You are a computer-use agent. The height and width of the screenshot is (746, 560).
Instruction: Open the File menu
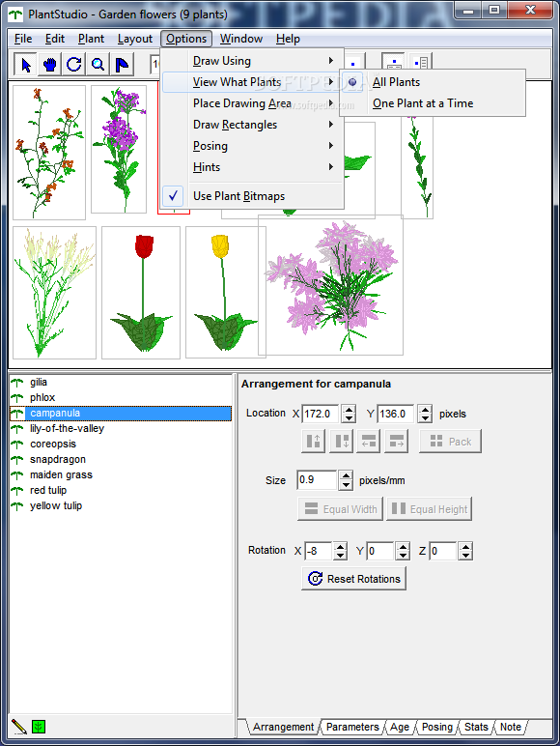point(23,39)
